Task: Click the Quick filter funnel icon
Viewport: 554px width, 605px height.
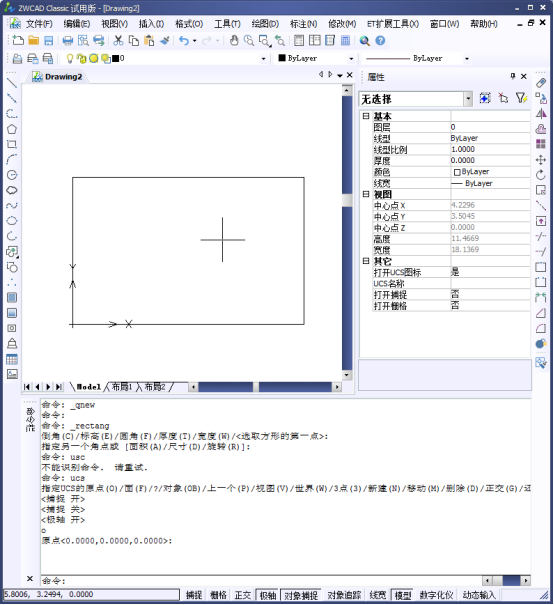Action: [x=521, y=98]
